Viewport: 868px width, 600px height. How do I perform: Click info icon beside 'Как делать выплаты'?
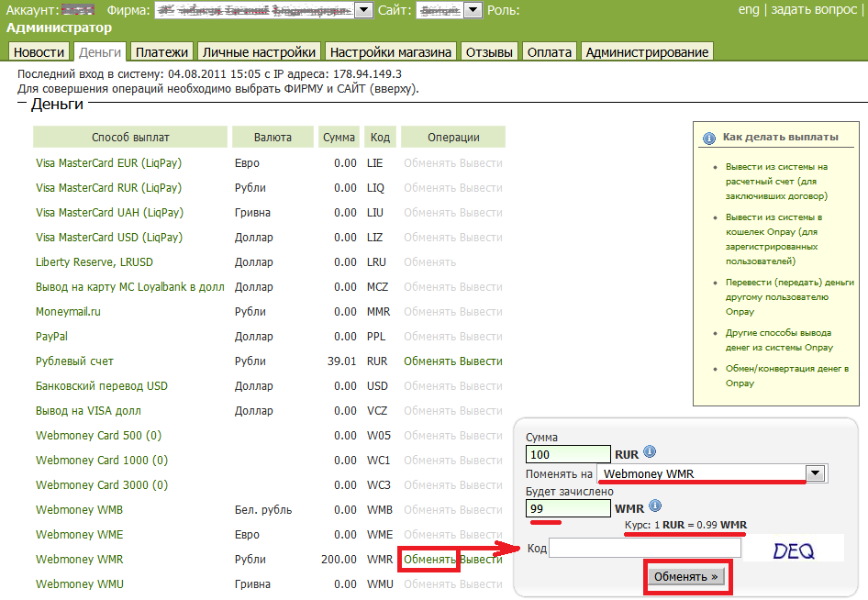click(x=708, y=138)
